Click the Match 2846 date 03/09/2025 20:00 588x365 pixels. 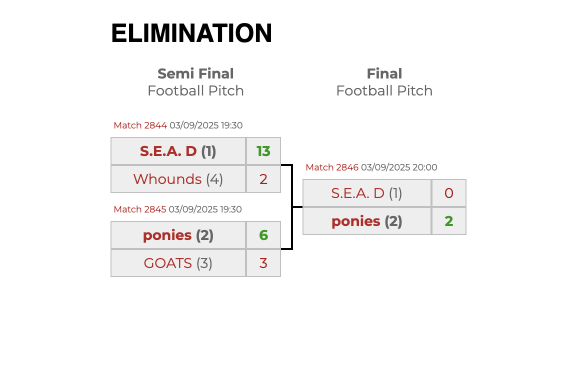point(399,167)
